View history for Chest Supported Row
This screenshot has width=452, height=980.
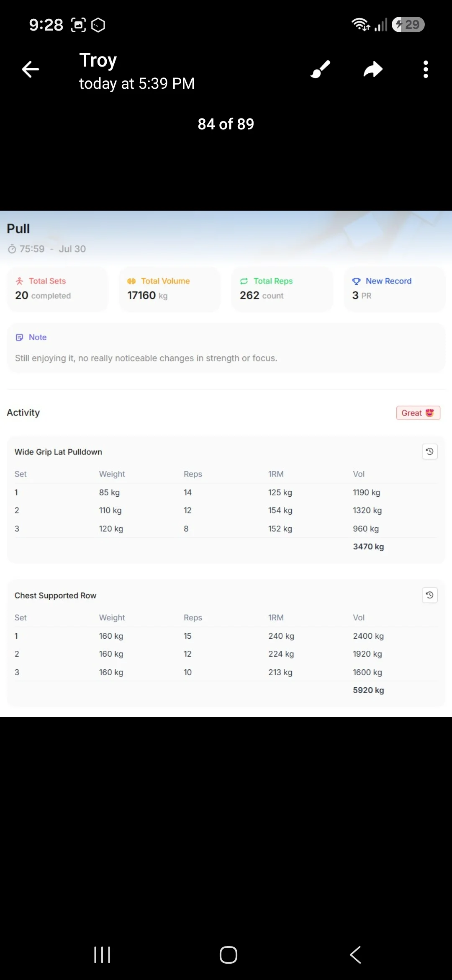429,595
